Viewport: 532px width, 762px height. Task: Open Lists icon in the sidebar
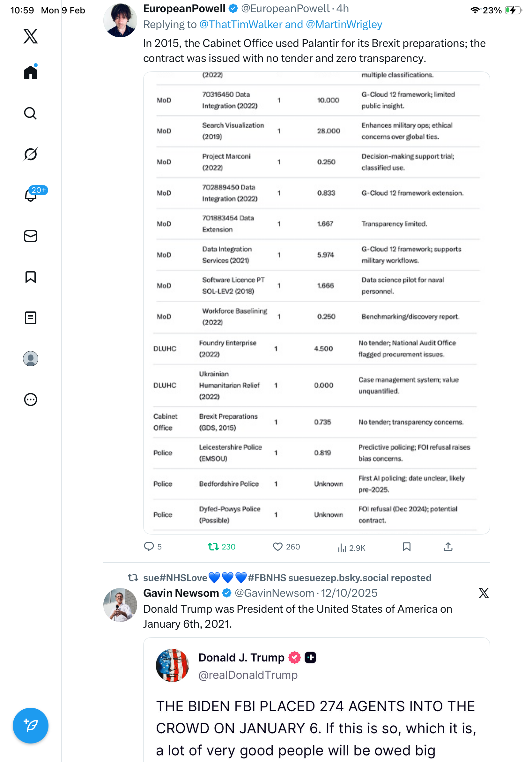(31, 318)
